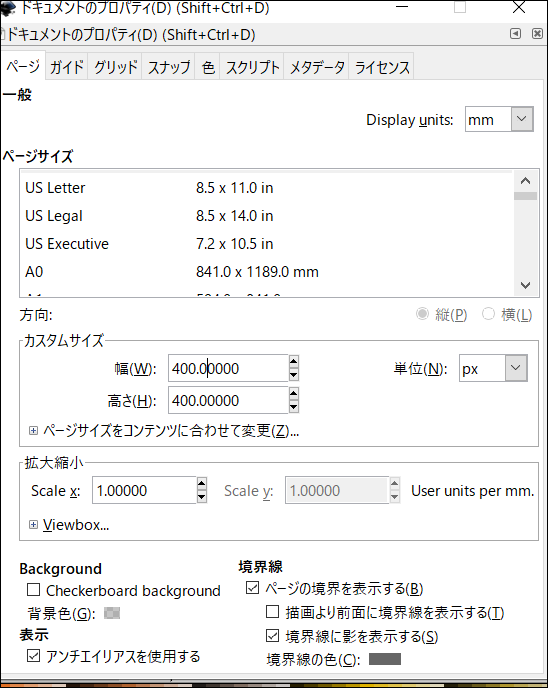Viewport: 548px width, 688px height.
Task: Switch to the スクリプト tab
Action: click(x=252, y=67)
